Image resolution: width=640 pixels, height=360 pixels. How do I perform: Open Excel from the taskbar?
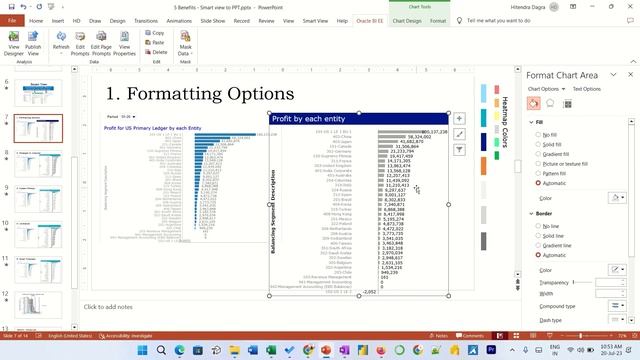pos(271,350)
